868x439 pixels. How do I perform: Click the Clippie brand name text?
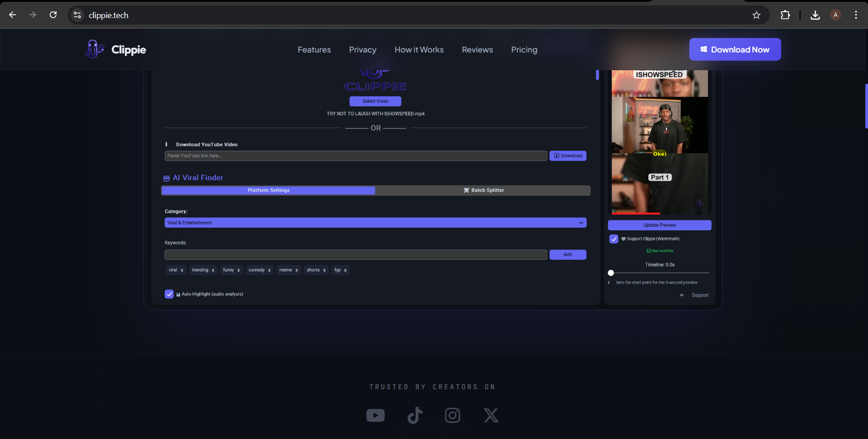coord(129,50)
